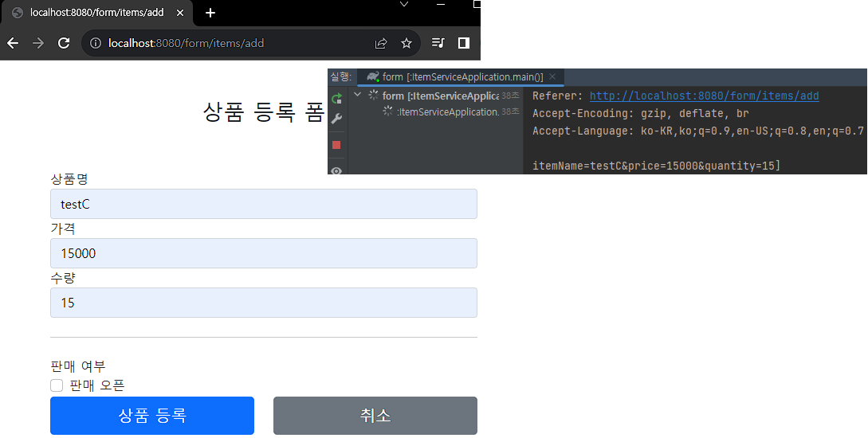Viewport: 868px width, 438px height.
Task: Submit the form with 상품 등록 button
Action: [x=152, y=416]
